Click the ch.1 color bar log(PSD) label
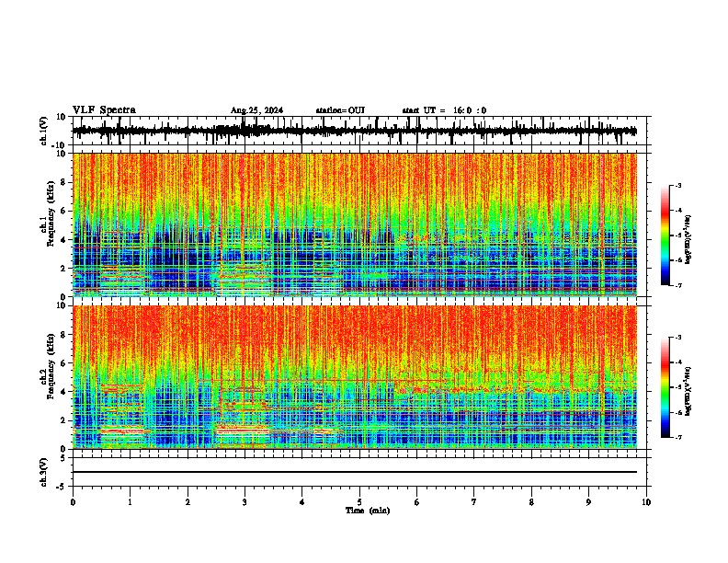 coord(688,240)
